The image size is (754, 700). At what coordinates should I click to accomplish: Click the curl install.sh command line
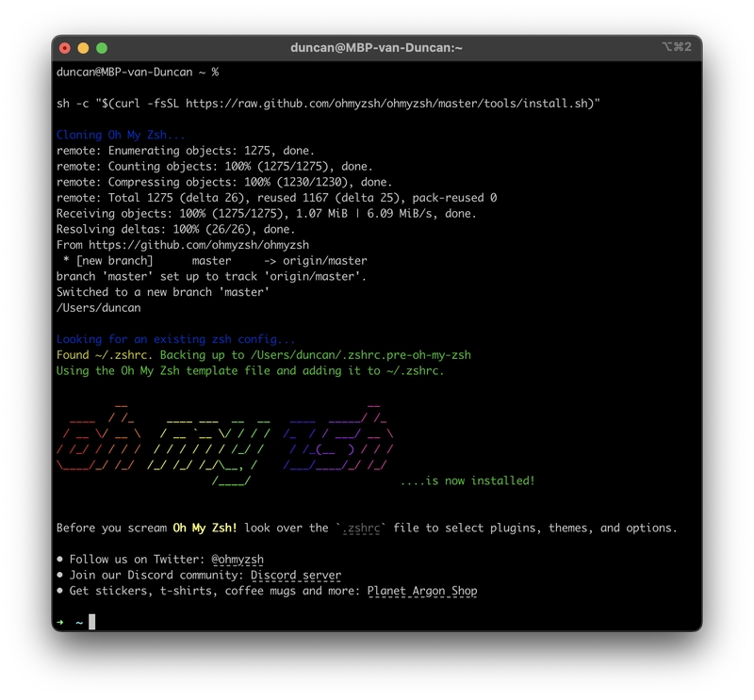tap(328, 104)
